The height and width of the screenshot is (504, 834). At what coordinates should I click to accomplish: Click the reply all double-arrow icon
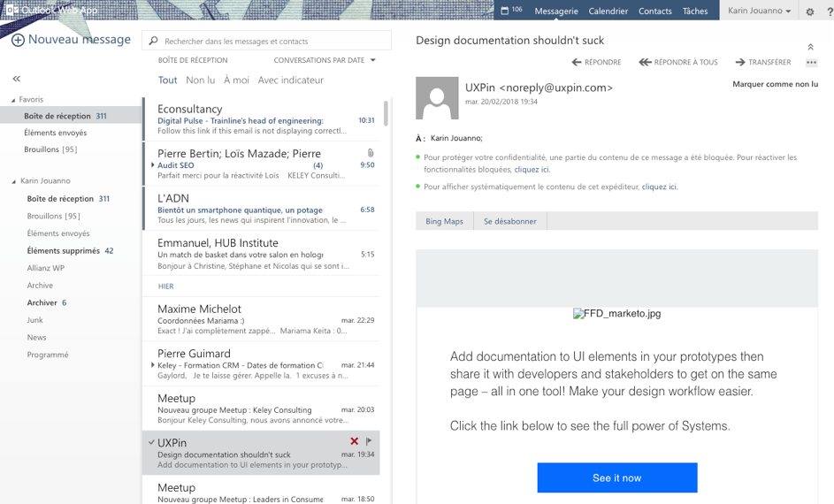pos(645,62)
